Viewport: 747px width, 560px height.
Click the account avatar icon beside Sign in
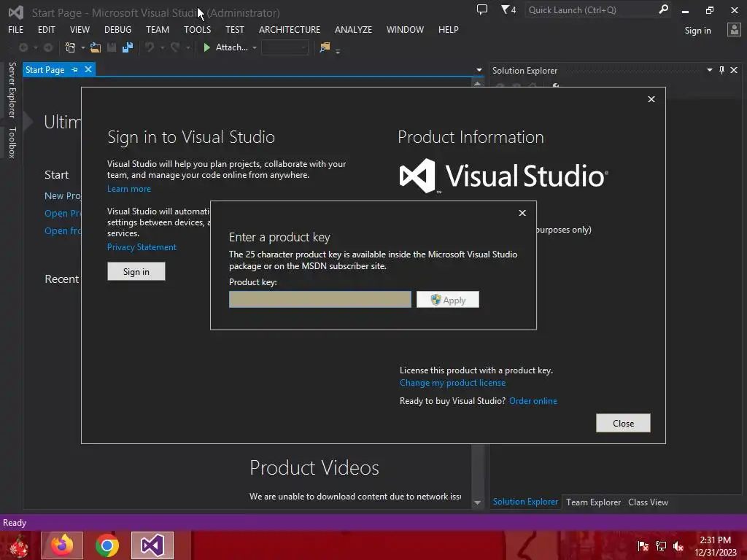coord(734,30)
